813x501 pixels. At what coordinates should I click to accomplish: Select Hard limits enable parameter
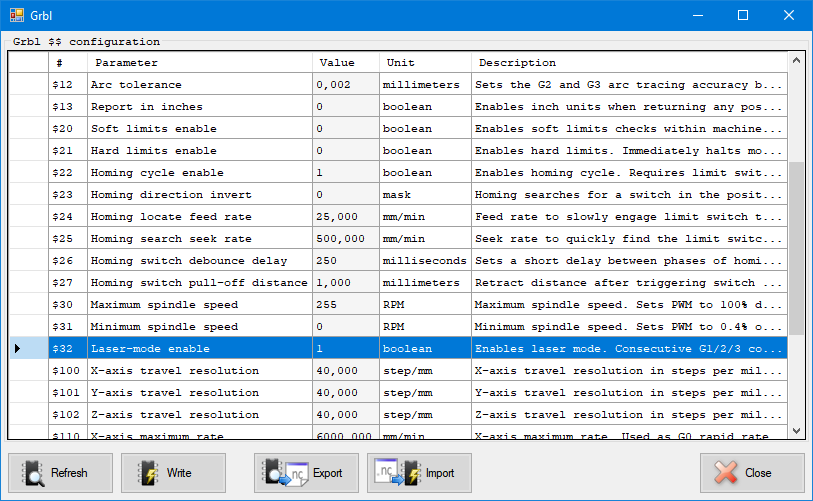tap(200, 150)
